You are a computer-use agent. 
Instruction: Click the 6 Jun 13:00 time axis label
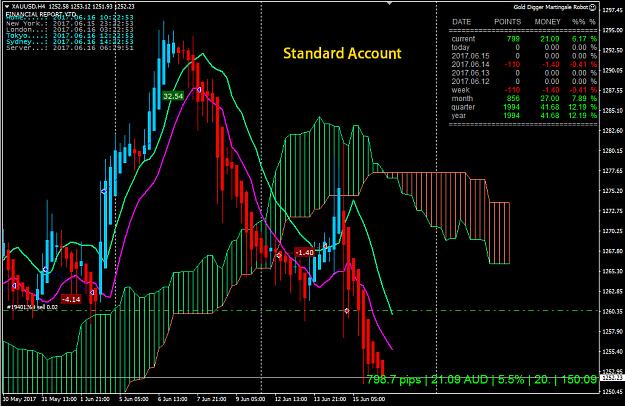tap(172, 399)
